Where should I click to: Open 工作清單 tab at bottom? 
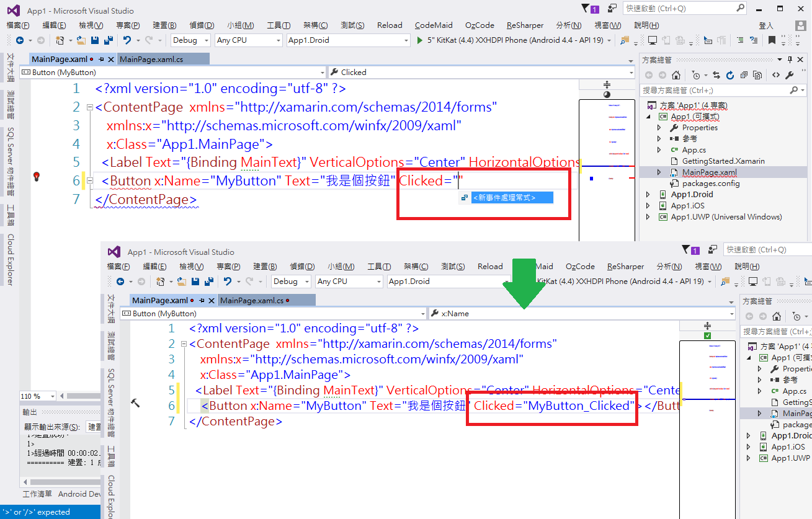[x=37, y=494]
